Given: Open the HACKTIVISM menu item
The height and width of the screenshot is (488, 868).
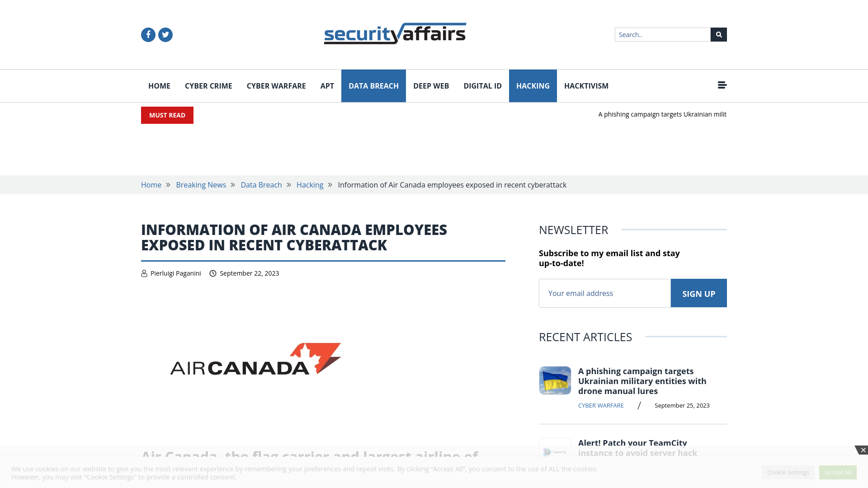Looking at the screenshot, I should [x=586, y=86].
